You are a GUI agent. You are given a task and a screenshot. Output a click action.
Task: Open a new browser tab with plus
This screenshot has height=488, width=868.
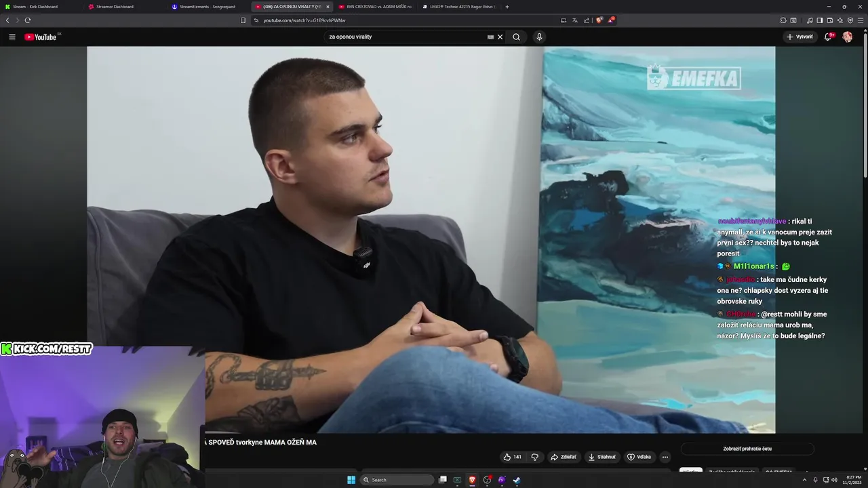pos(507,7)
